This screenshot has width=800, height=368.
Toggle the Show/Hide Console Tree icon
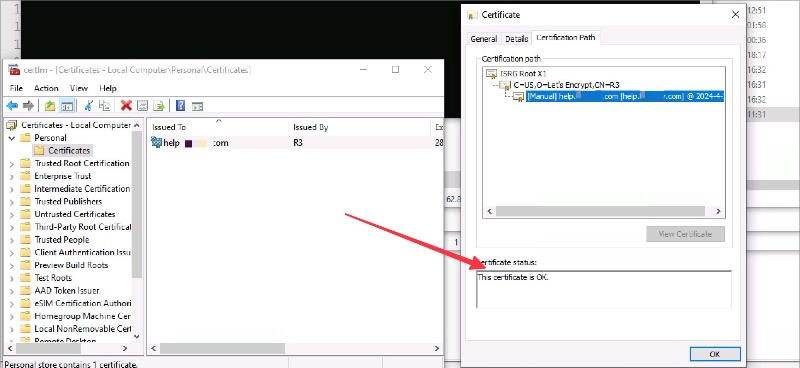(67, 106)
